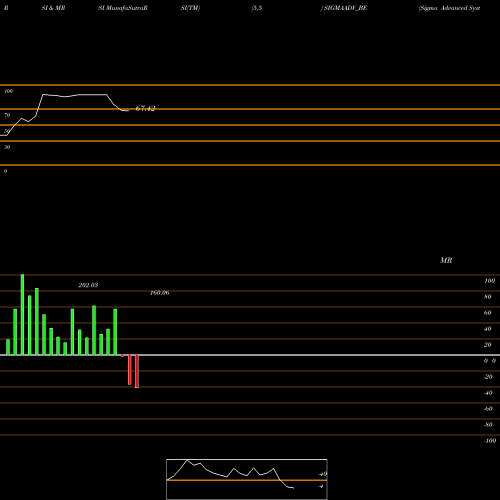Click the RSI axis label 70

[x=7, y=115]
